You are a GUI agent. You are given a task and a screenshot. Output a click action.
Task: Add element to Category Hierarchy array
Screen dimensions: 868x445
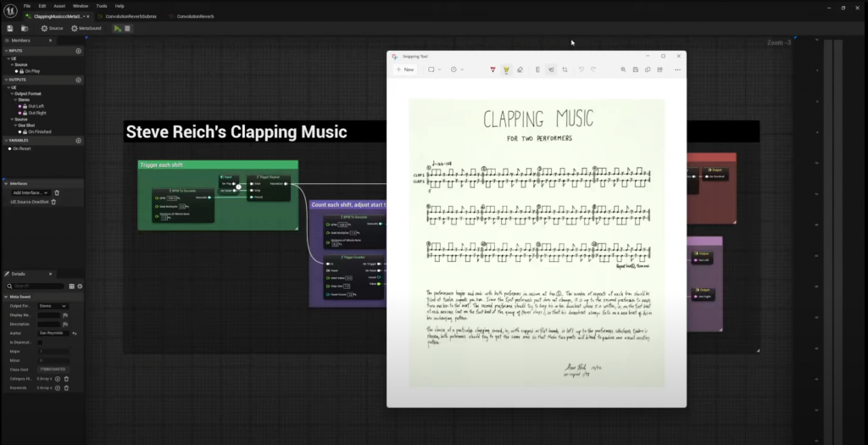58,379
